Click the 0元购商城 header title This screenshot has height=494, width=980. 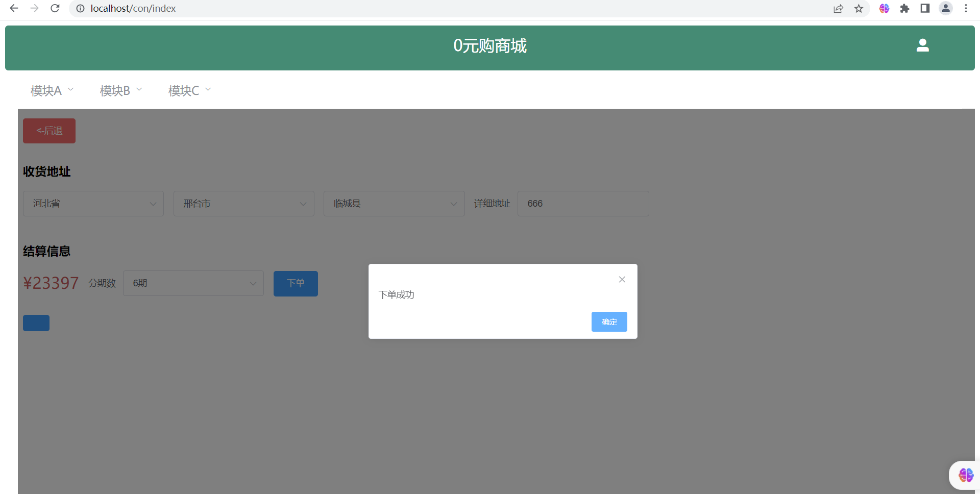(x=490, y=45)
